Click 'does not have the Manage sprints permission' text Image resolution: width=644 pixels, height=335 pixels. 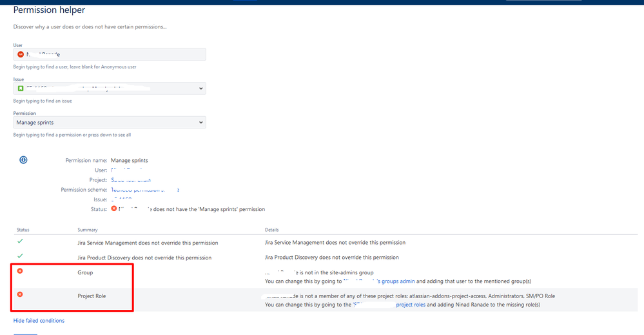click(209, 209)
